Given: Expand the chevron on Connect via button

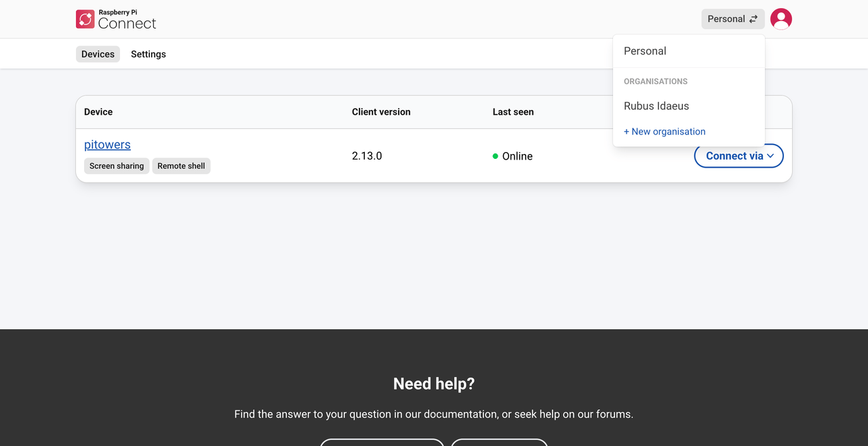Looking at the screenshot, I should tap(770, 156).
